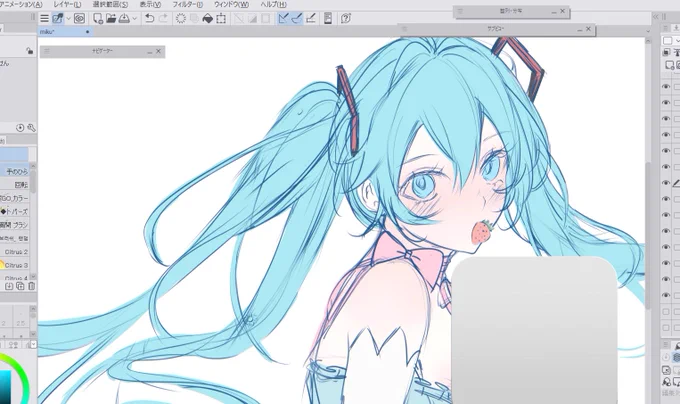
Task: Click the add sub tool icon below list
Action: 9,286
